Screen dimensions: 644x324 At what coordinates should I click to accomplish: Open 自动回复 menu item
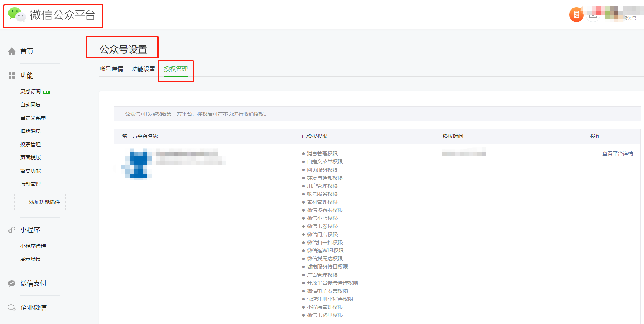point(30,105)
